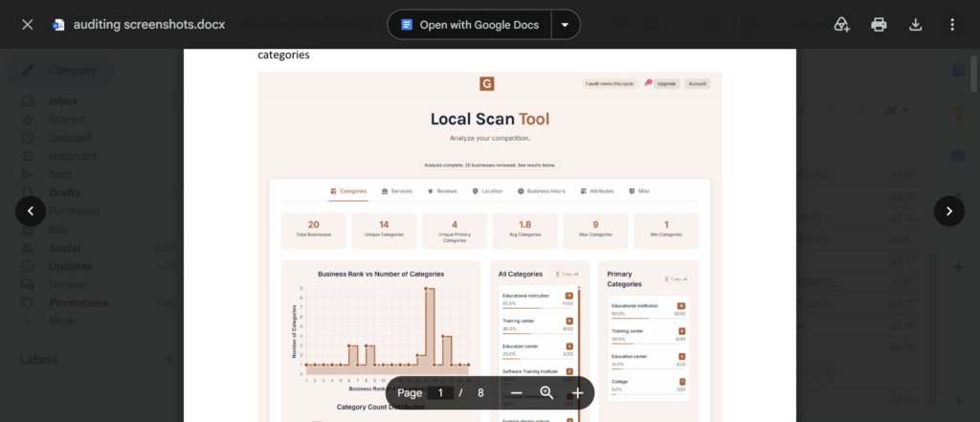The height and width of the screenshot is (422, 980).
Task: Click College in Primary Categories list
Action: tap(619, 382)
